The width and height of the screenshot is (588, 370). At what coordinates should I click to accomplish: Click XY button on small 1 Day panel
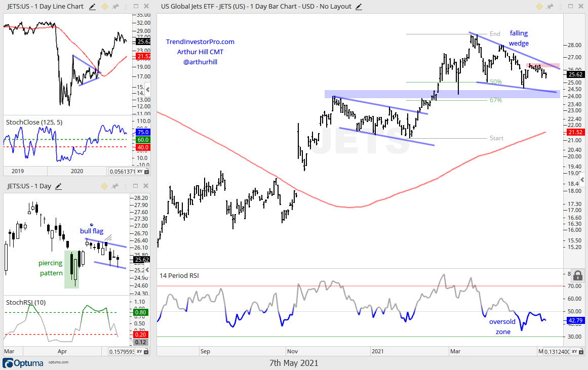140,352
